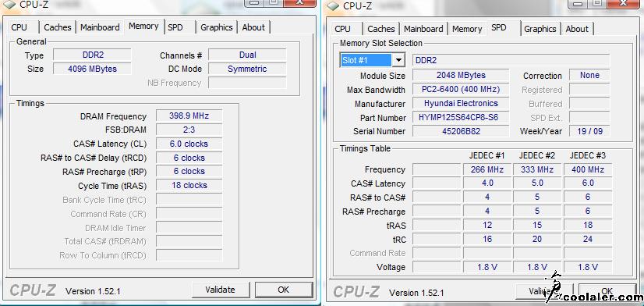The image size is (644, 306).
Task: Click the JEDEC #3 400 MHz frequency cell
Action: pos(588,169)
